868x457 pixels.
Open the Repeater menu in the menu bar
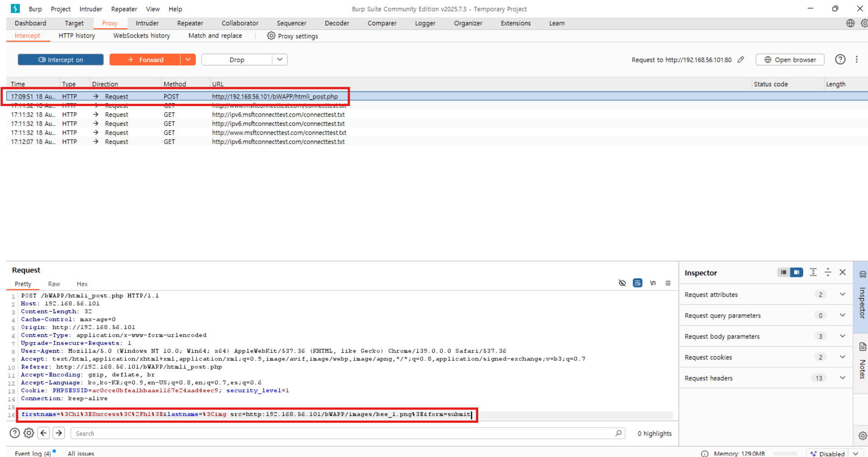pos(124,9)
